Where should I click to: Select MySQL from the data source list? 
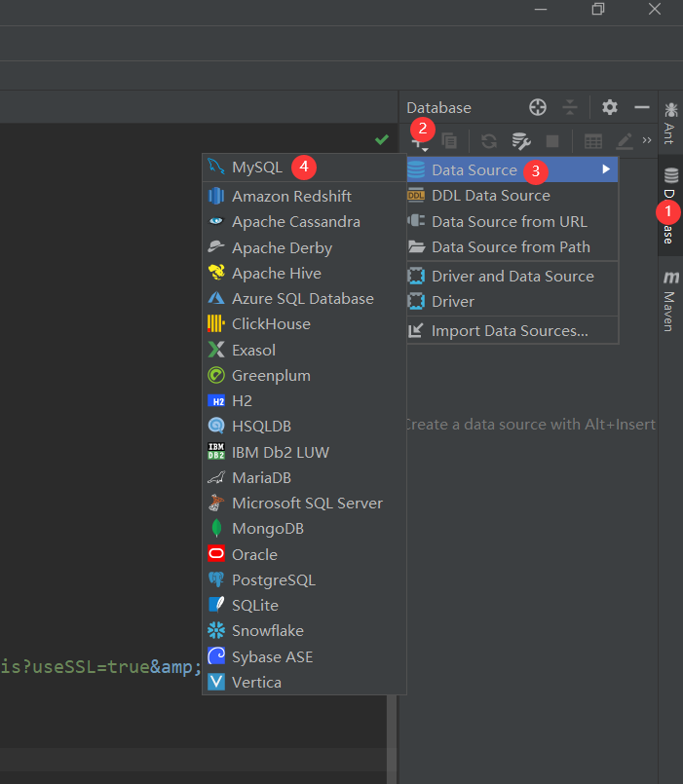(x=304, y=168)
